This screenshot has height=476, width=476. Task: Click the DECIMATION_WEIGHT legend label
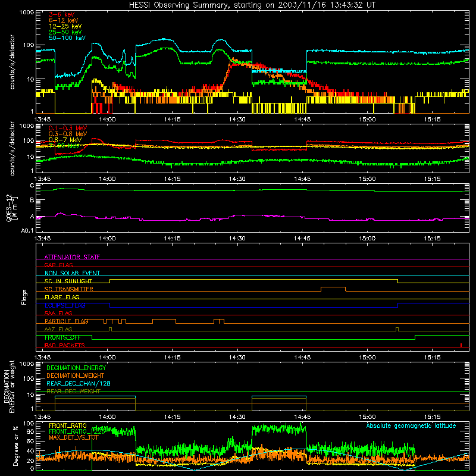(76, 375)
